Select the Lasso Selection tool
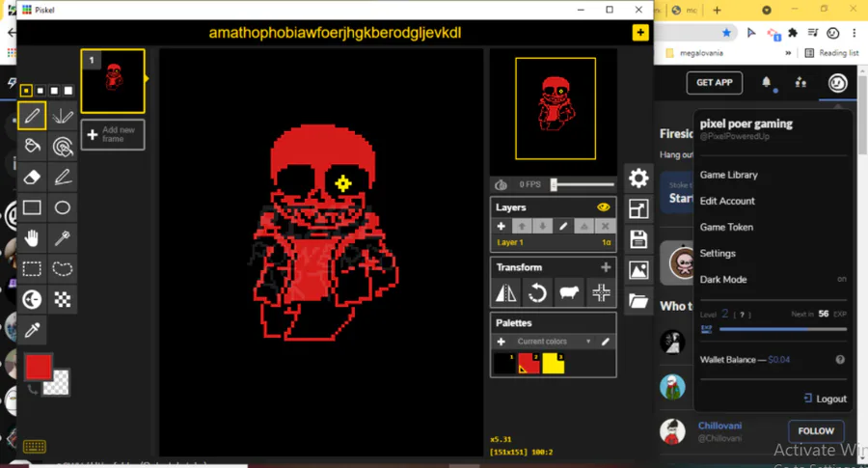The width and height of the screenshot is (868, 468). tap(62, 269)
